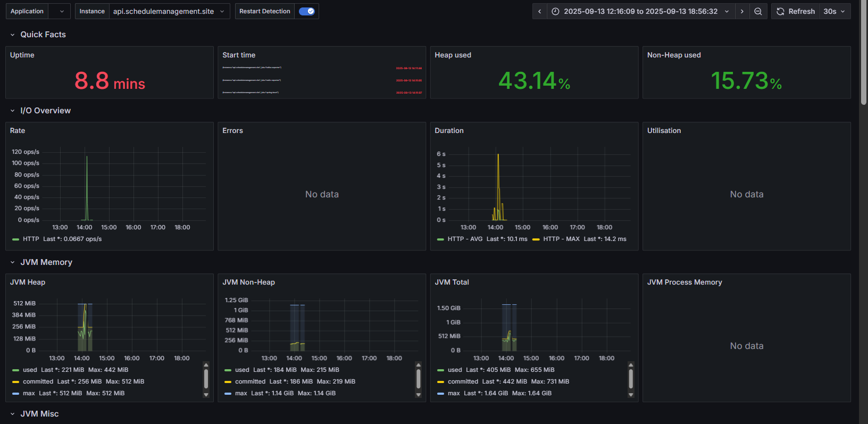The width and height of the screenshot is (868, 424).
Task: Click the Utilisation panel title
Action: point(664,130)
